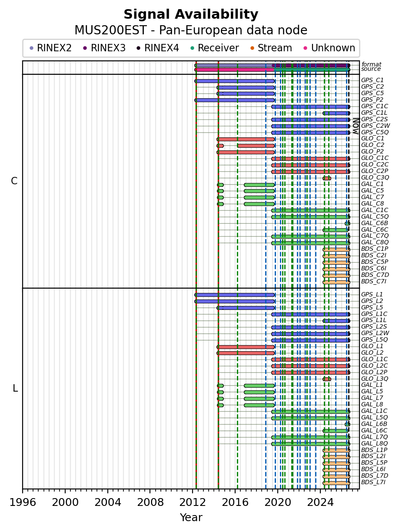Click the Unknown legend entry

[329, 48]
